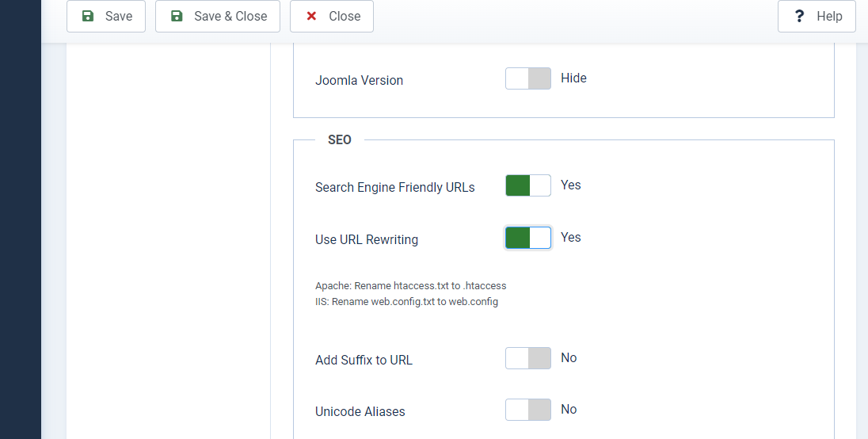This screenshot has height=439, width=868.
Task: Click the Add Suffix to URL label
Action: 364,360
